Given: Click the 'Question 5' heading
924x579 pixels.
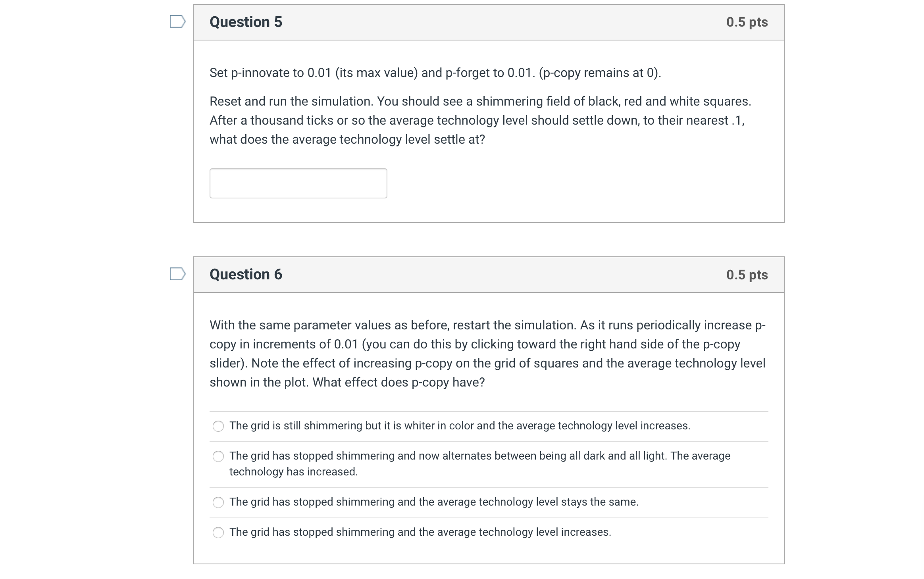Looking at the screenshot, I should pos(246,22).
